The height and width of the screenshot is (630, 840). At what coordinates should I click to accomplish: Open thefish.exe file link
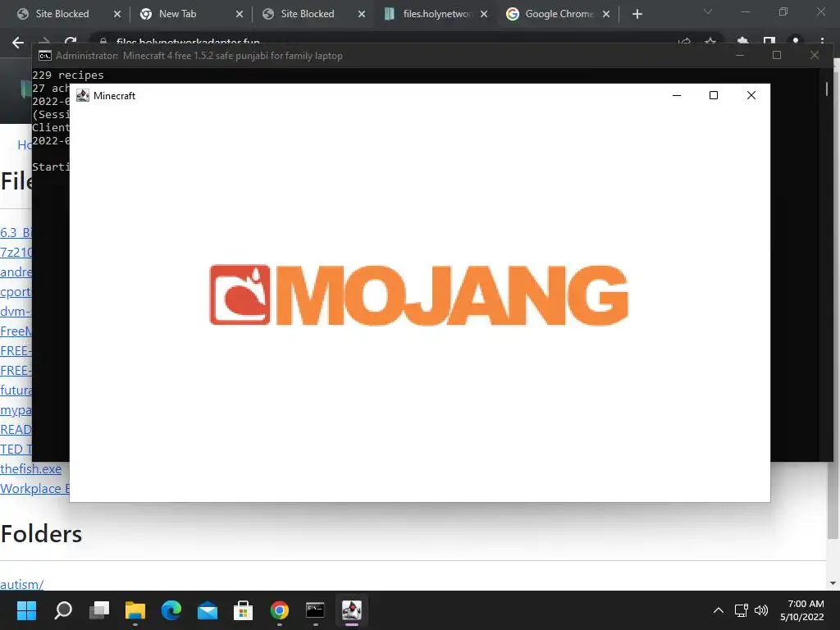(30, 468)
